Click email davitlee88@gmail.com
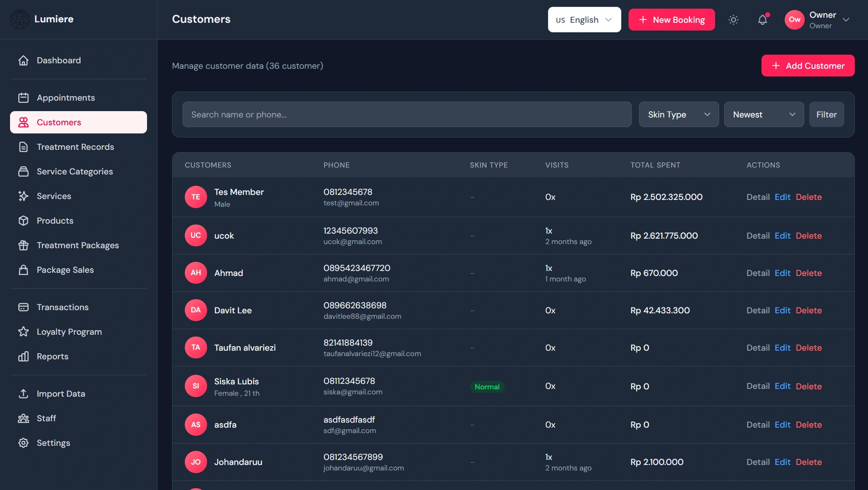This screenshot has width=868, height=490. pos(362,316)
